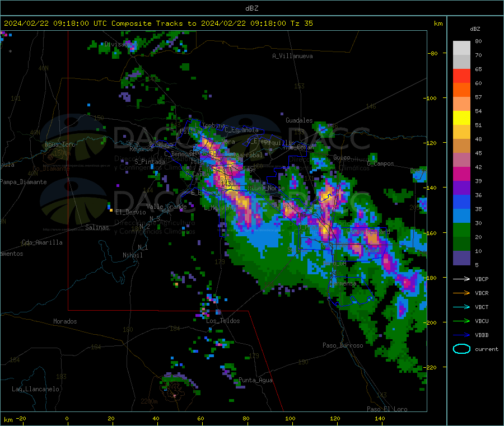
Task: Click the Divisadero map label
Action: 120,44
